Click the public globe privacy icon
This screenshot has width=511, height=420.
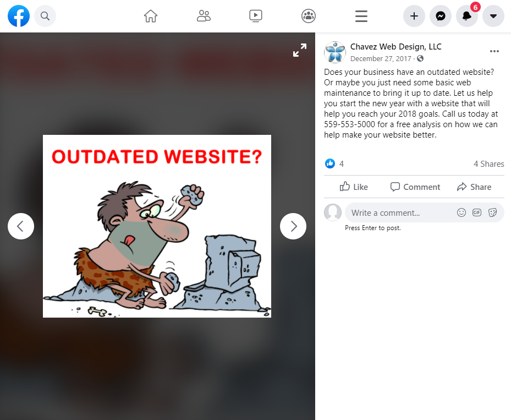click(420, 58)
